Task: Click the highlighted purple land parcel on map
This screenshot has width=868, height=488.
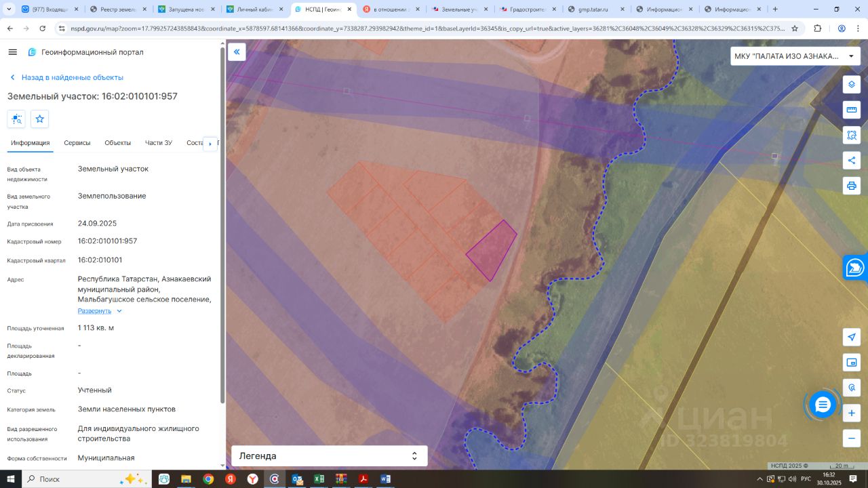Action: [492, 250]
